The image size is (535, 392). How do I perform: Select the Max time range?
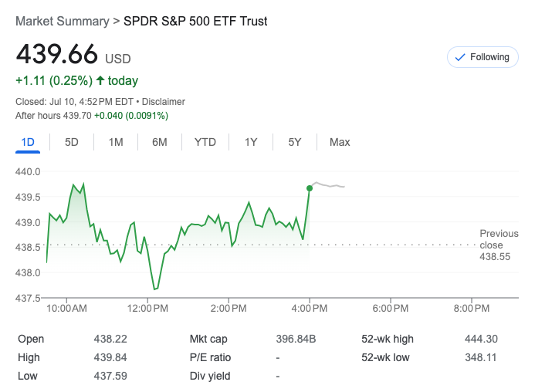click(340, 142)
